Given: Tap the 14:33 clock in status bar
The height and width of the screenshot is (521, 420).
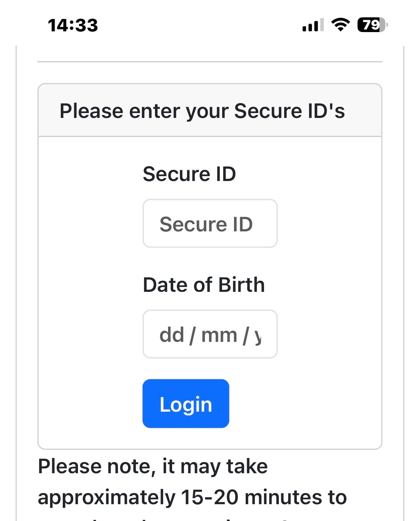Looking at the screenshot, I should (x=73, y=25).
